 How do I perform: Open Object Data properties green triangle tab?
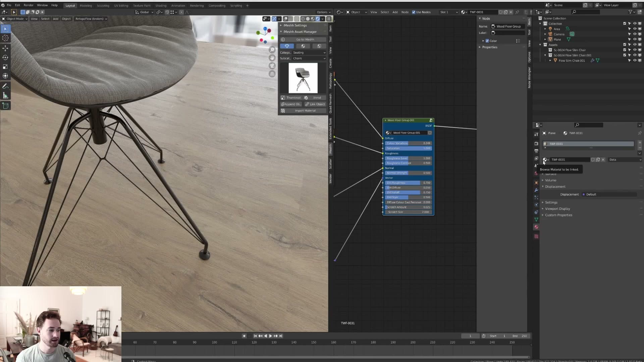[536, 220]
